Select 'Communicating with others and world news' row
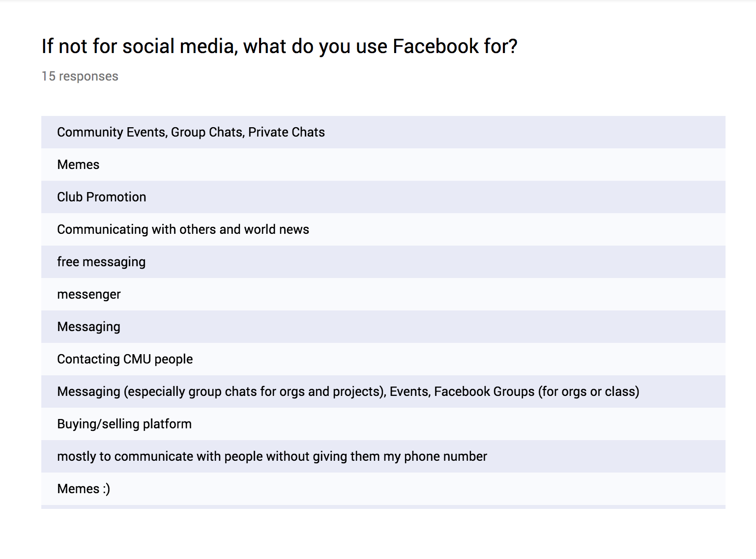 pos(383,229)
